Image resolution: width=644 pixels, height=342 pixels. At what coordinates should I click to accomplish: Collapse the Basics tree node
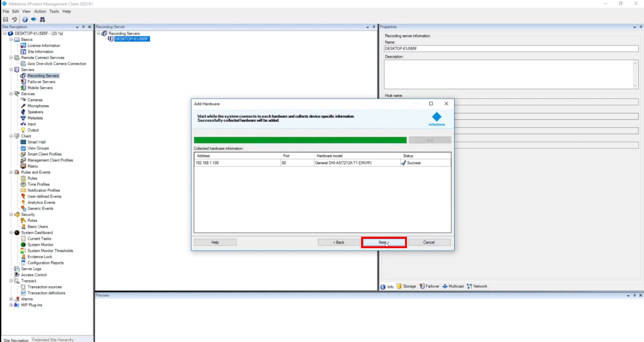(x=11, y=40)
